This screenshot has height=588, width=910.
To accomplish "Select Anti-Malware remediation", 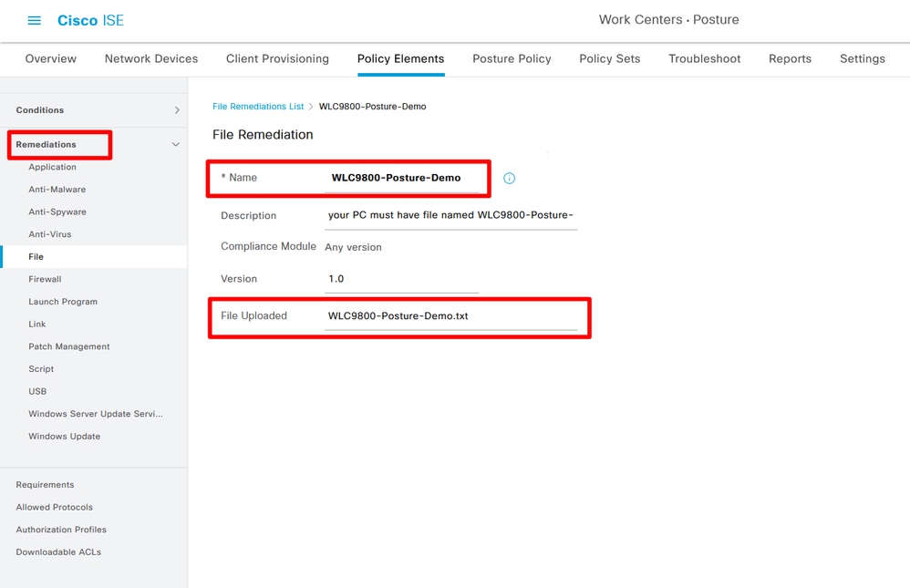I will tap(57, 190).
